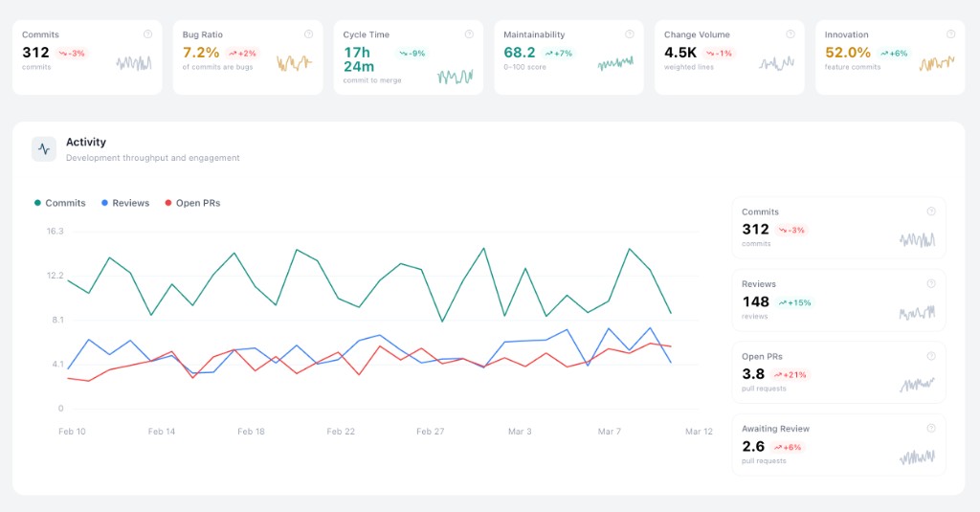The width and height of the screenshot is (980, 512).
Task: Toggle the Reviews series in chart legend
Action: click(124, 203)
